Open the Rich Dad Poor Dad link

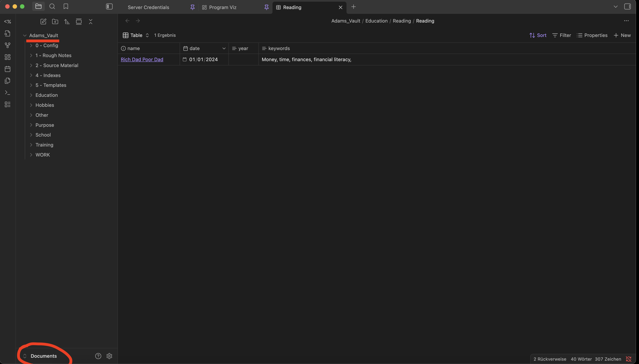coord(142,59)
